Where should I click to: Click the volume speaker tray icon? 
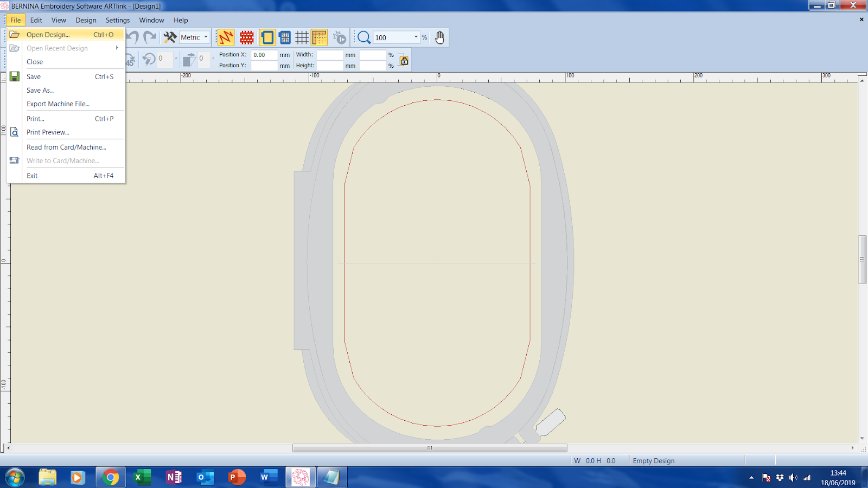point(793,477)
